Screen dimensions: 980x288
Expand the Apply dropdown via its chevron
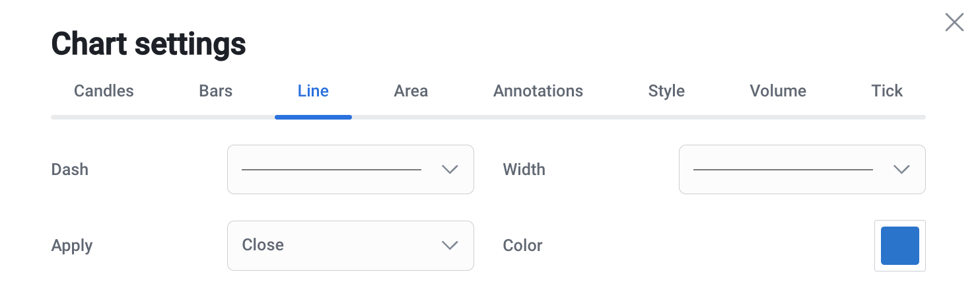click(450, 245)
